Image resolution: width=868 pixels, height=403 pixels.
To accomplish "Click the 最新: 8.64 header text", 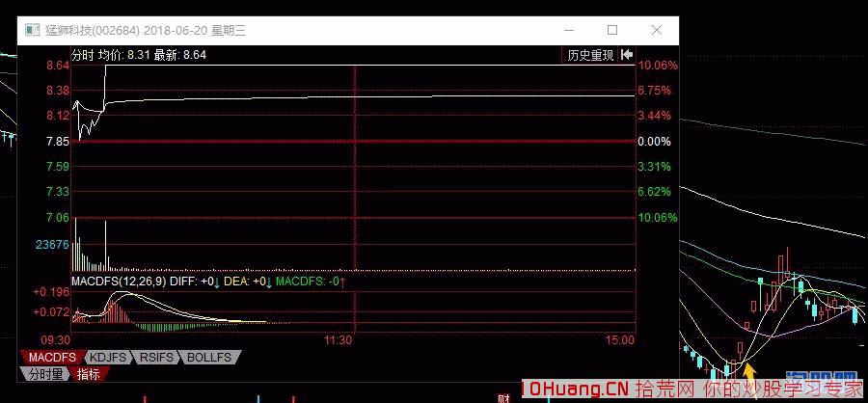I will (180, 55).
